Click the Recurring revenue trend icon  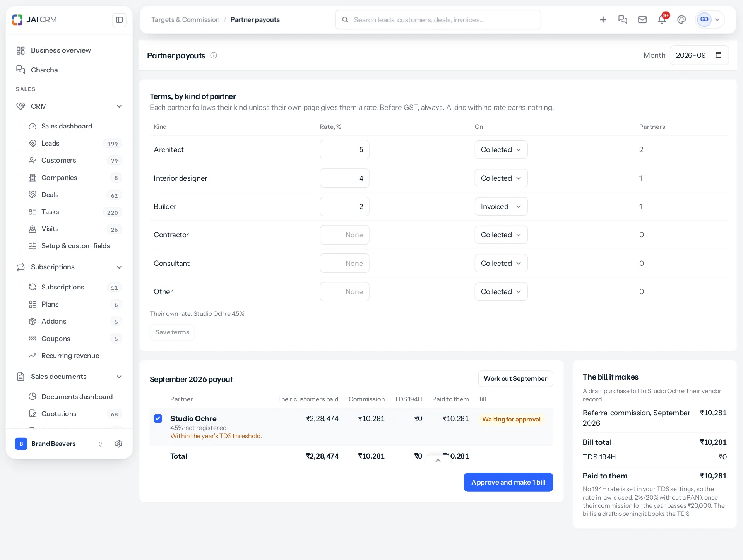click(x=33, y=356)
